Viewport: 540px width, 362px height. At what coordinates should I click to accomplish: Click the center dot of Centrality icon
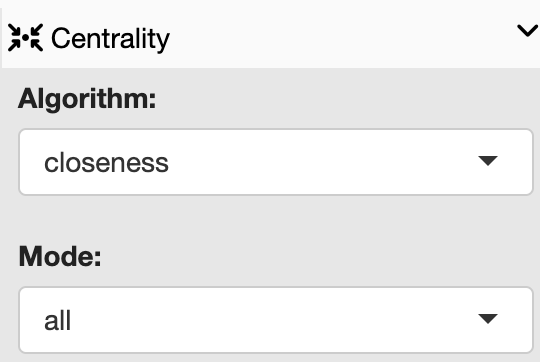click(x=25, y=38)
